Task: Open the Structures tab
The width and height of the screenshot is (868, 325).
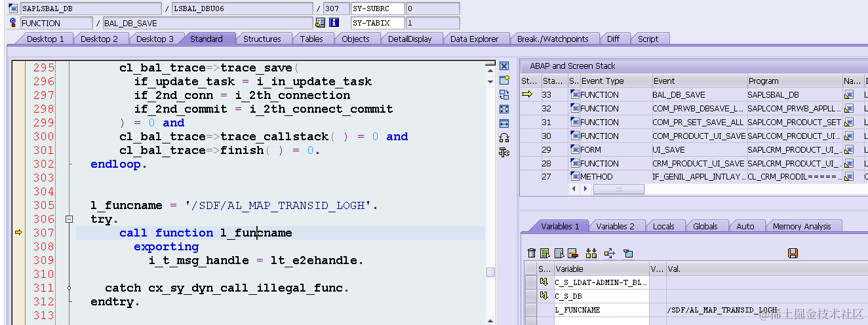Action: pos(262,39)
